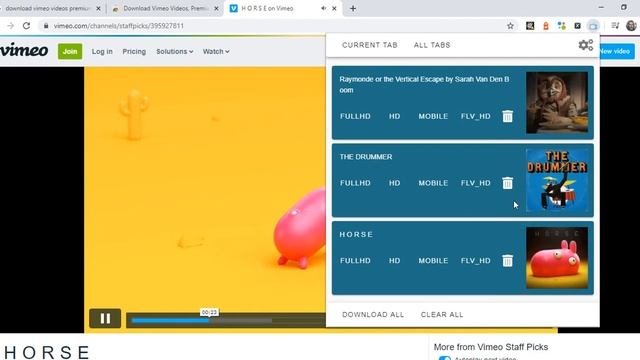Click the Raymonde video thumbnail
Image resolution: width=640 pixels, height=360 pixels.
(x=557, y=103)
